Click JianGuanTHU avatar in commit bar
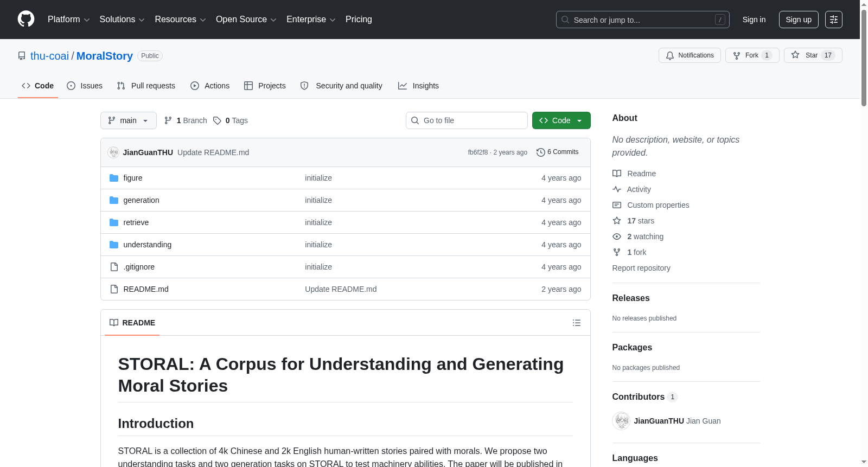This screenshot has width=868, height=467. tap(113, 152)
